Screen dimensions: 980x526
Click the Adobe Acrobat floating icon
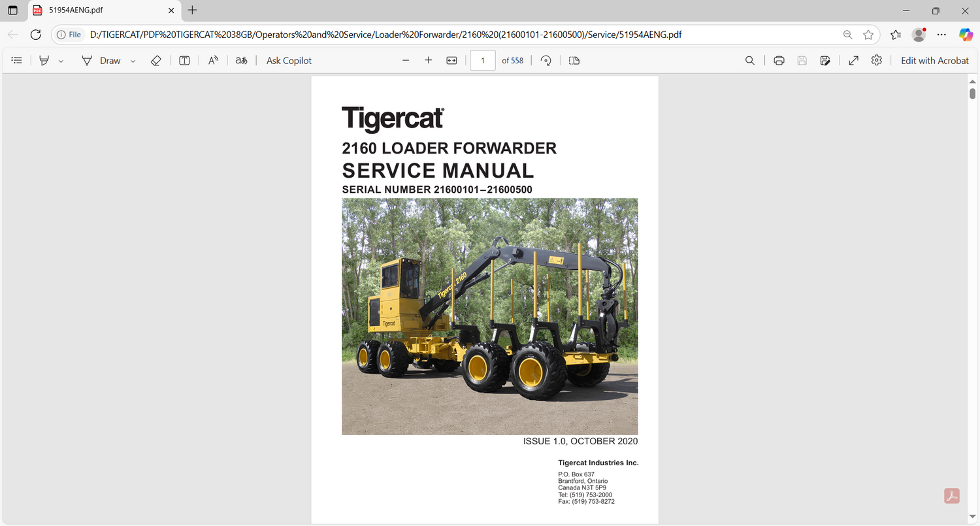click(952, 496)
